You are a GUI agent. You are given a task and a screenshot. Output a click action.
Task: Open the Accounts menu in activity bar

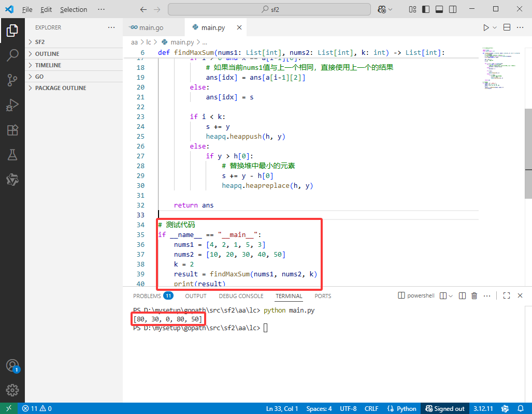(12, 366)
